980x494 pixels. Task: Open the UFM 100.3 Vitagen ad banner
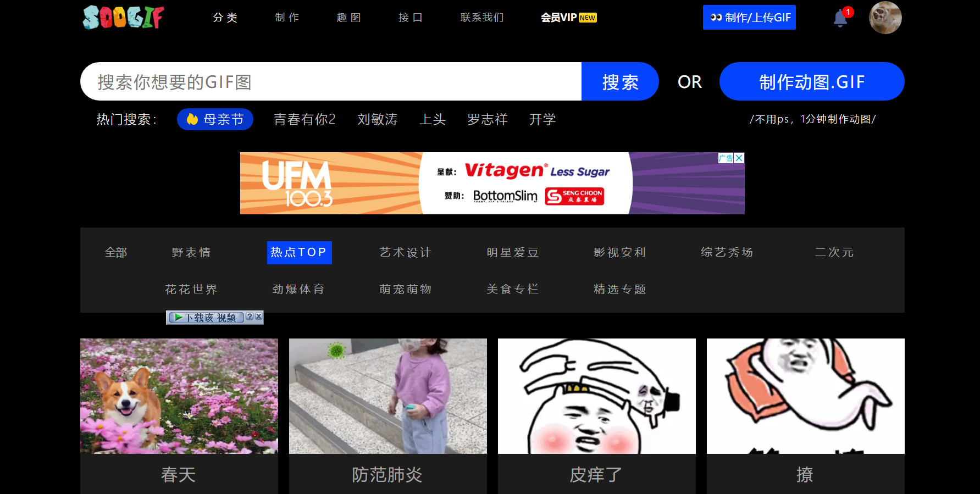click(x=492, y=183)
